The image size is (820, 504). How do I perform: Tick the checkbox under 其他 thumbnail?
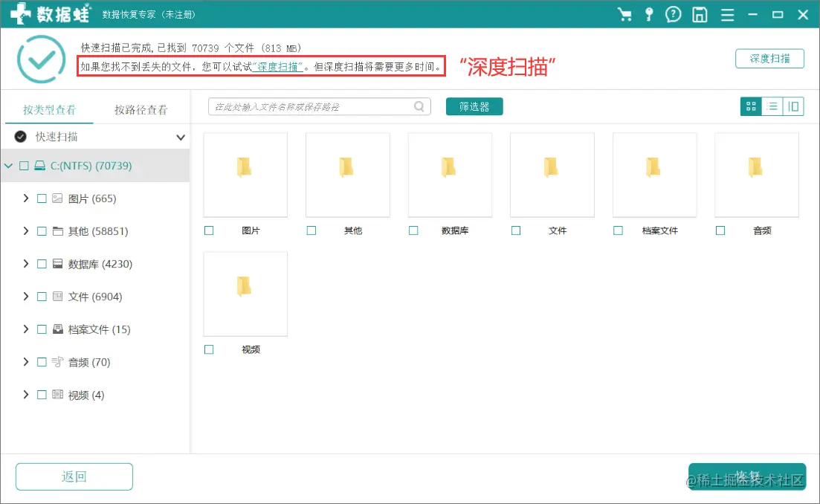pos(311,230)
